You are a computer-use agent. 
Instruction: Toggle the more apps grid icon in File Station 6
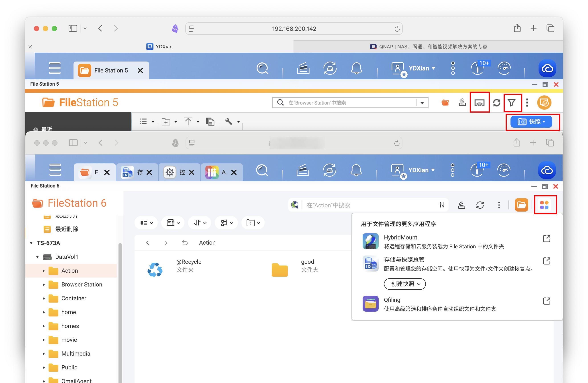point(544,205)
